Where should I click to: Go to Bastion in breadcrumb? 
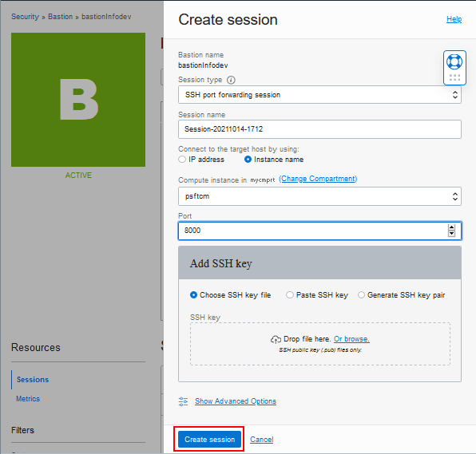click(x=61, y=17)
